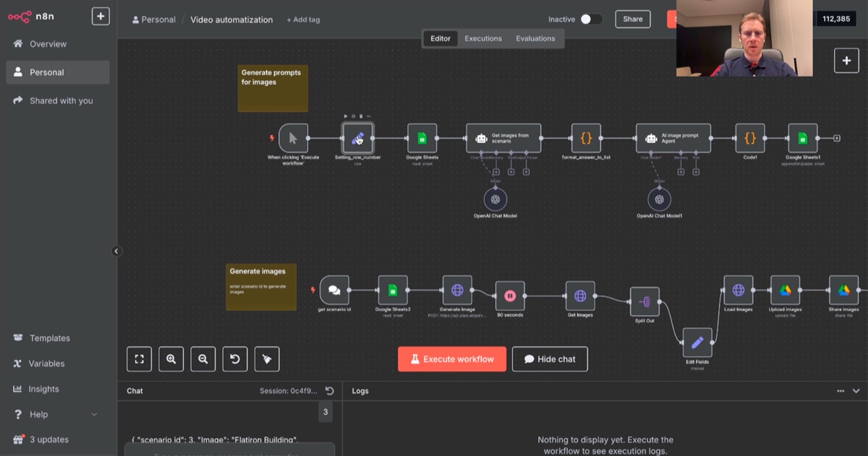This screenshot has width=868, height=456.
Task: Select the Setting_row_number node
Action: (357, 138)
